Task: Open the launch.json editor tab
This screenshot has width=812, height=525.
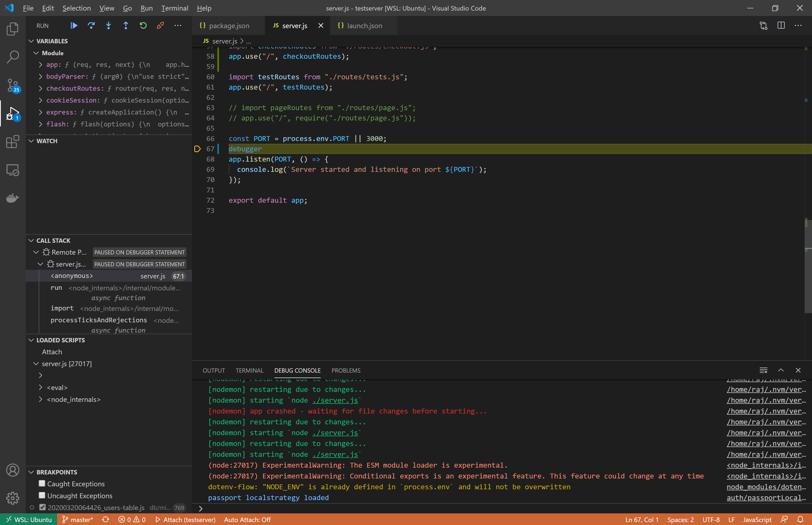Action: pyautogui.click(x=364, y=25)
